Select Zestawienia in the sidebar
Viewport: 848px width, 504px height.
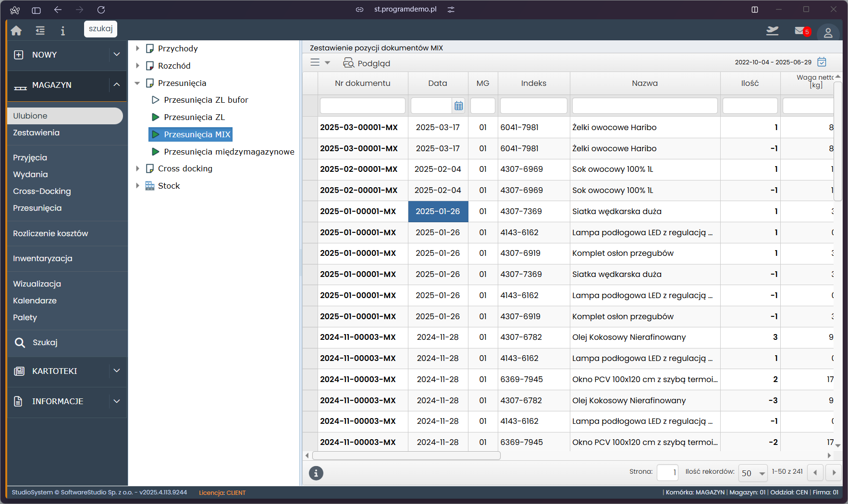[37, 132]
